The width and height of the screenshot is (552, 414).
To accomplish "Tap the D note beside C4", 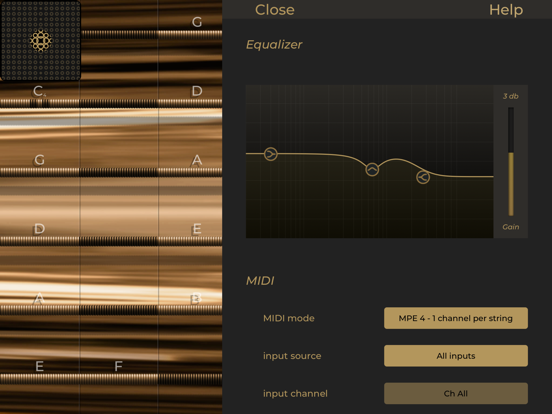I will (x=197, y=91).
